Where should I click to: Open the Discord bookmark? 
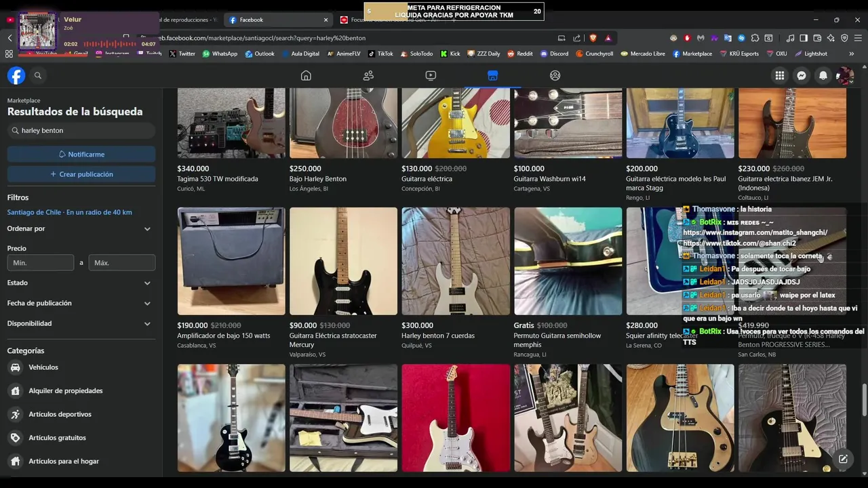coord(554,54)
